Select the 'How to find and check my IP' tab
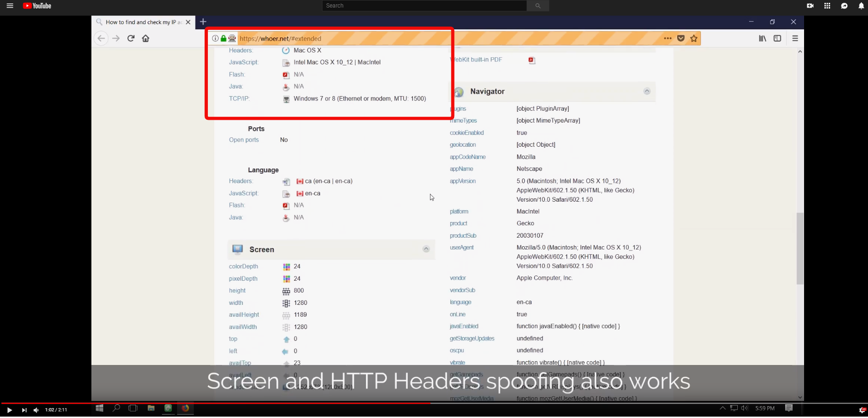The image size is (868, 418). [x=143, y=22]
